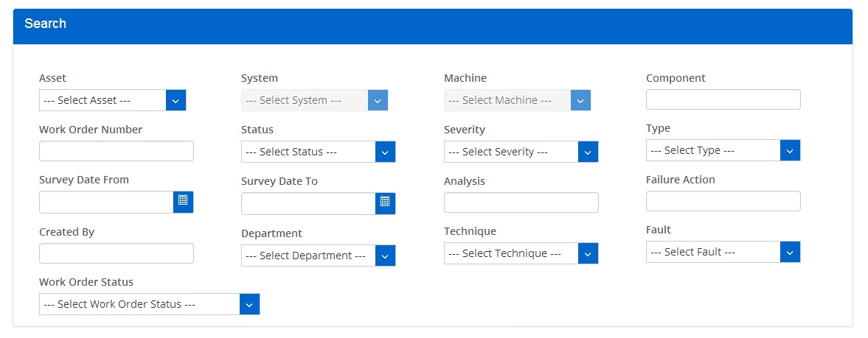The width and height of the screenshot is (868, 338).
Task: Click the Survey Date To text box
Action: coord(308,203)
